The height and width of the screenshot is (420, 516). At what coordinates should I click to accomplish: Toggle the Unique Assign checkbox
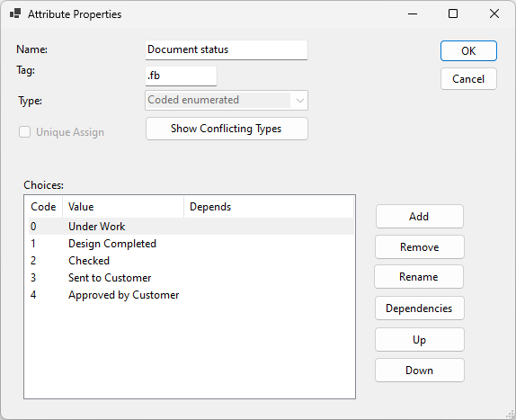[24, 132]
